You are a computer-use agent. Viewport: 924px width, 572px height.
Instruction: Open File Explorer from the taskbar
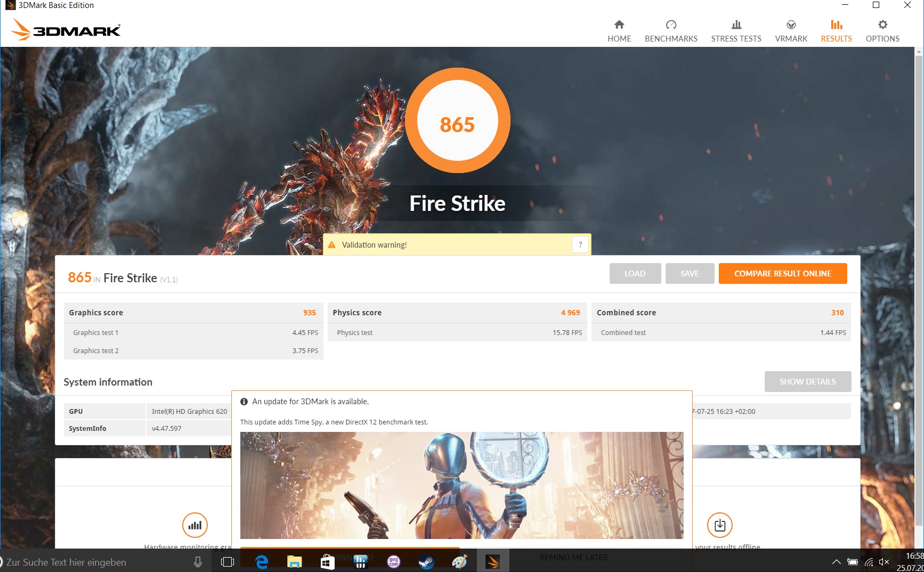[294, 561]
